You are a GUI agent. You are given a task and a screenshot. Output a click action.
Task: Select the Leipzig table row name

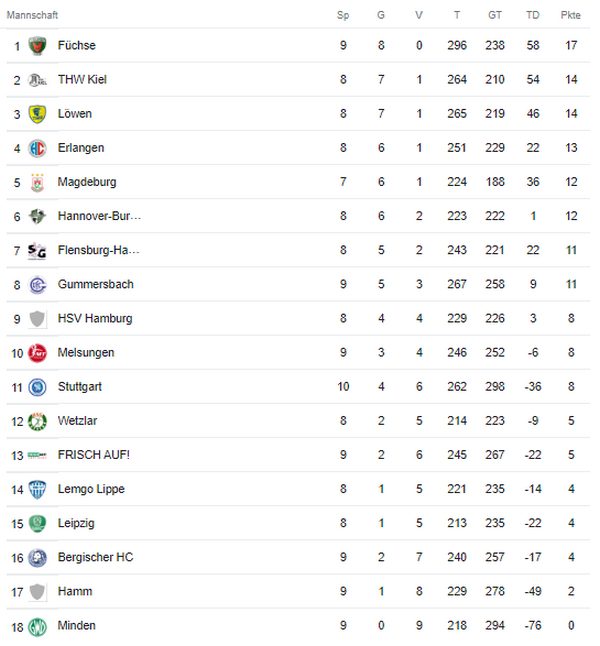point(76,523)
